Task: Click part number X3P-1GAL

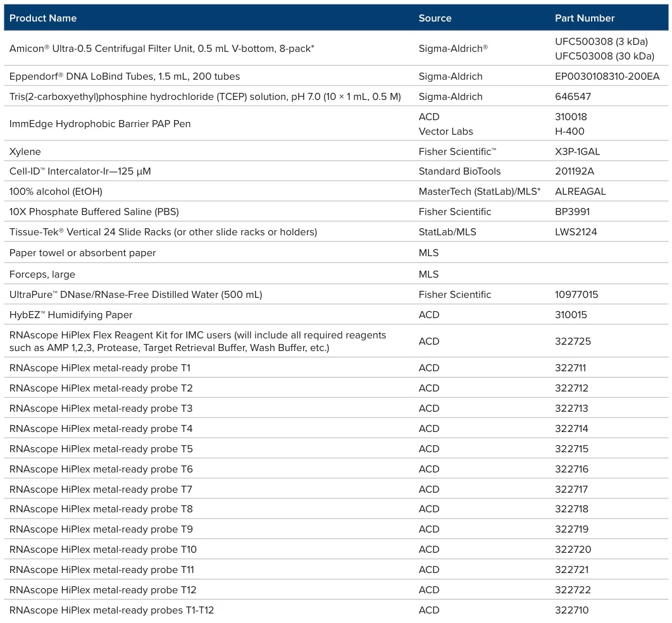Action: coord(577,152)
